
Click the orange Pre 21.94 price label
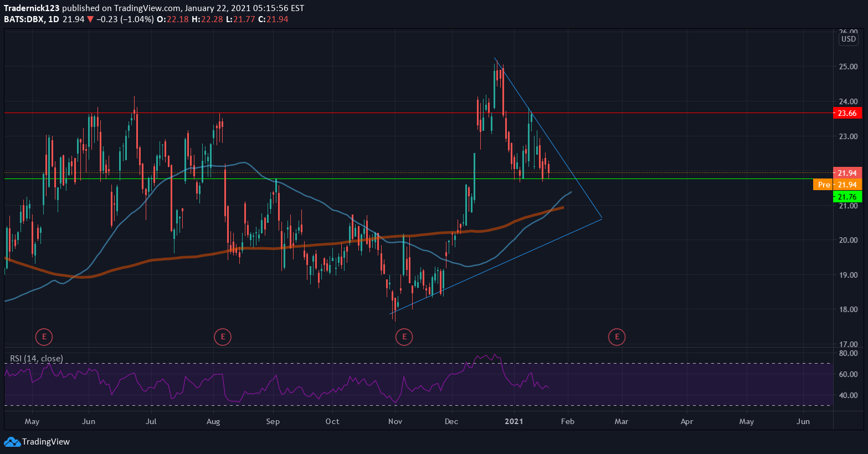[x=837, y=185]
